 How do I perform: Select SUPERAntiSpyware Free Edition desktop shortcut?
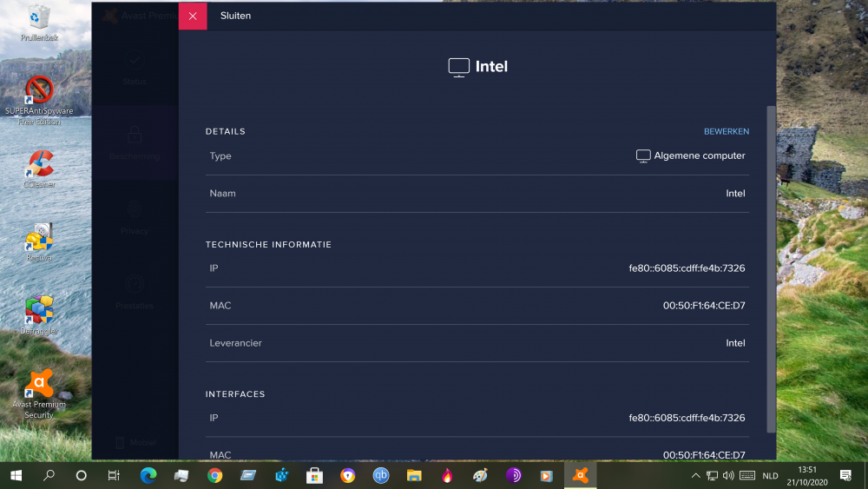(x=39, y=100)
